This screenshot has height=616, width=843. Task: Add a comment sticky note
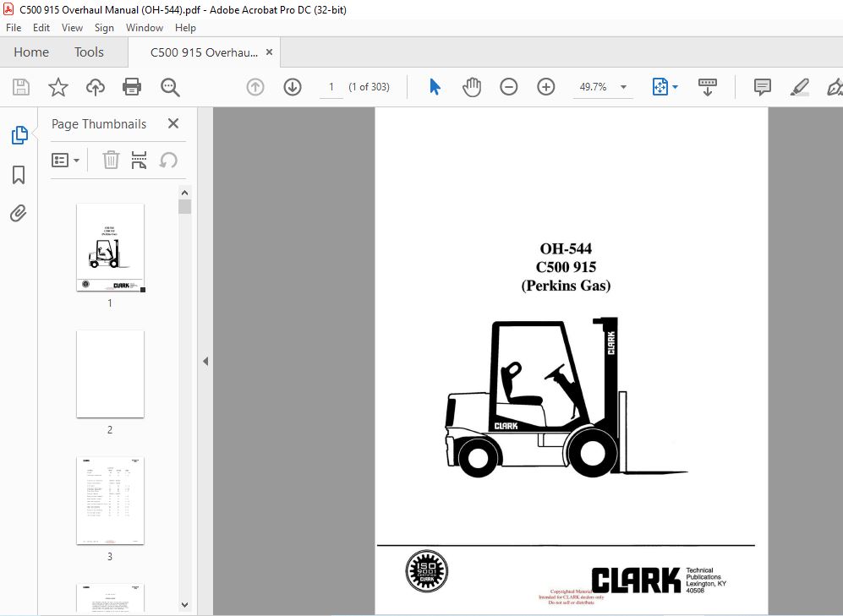763,87
